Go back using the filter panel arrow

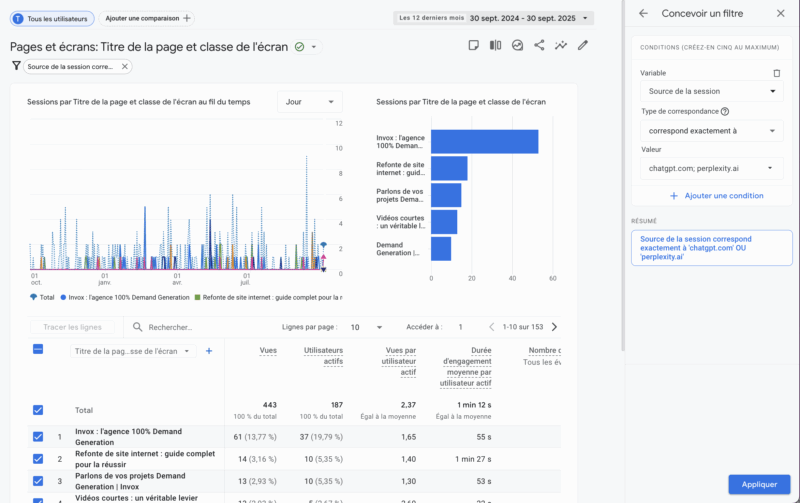click(643, 14)
